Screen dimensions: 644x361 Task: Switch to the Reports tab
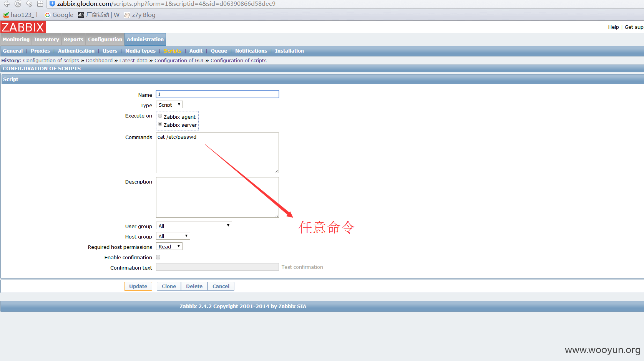coord(73,40)
